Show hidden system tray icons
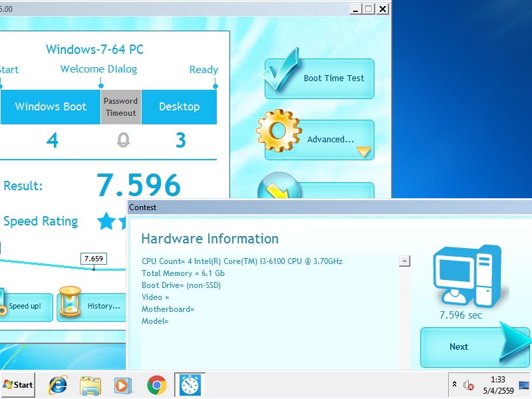 pyautogui.click(x=454, y=384)
